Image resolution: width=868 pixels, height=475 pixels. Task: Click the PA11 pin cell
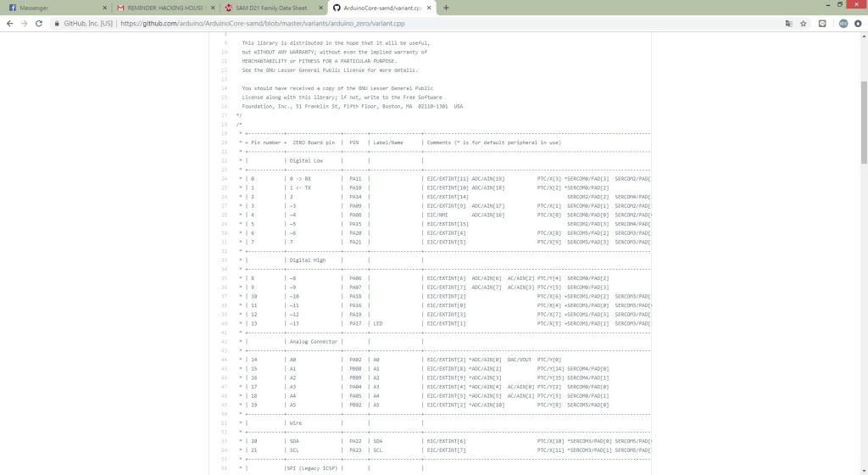pos(355,179)
